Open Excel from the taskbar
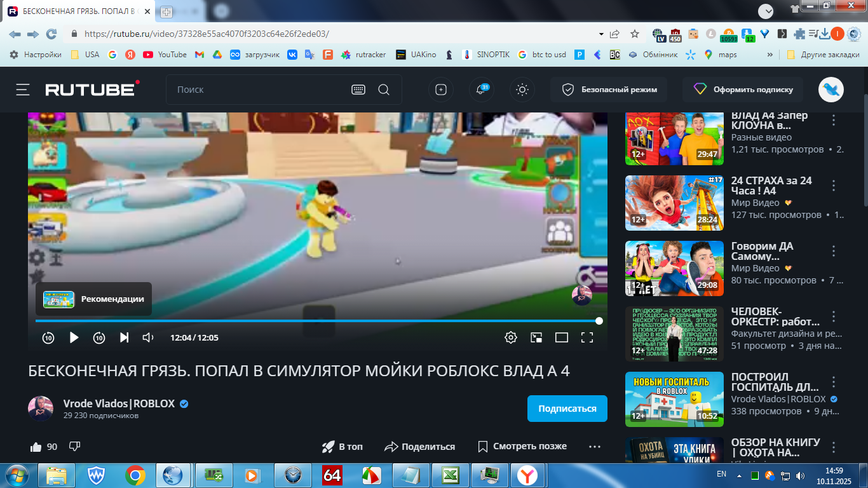 [451, 475]
